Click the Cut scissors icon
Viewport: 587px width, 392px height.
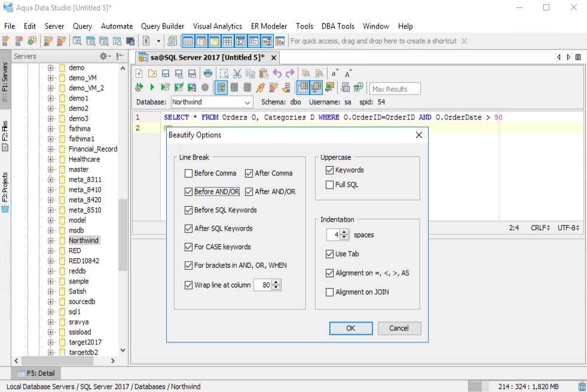click(x=237, y=73)
